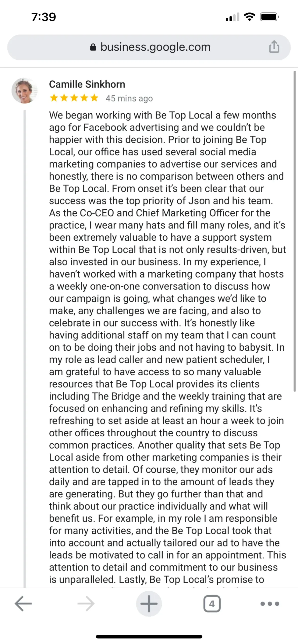Tap the cellular signal bars
Screen dimensions: 298x644
232,17
